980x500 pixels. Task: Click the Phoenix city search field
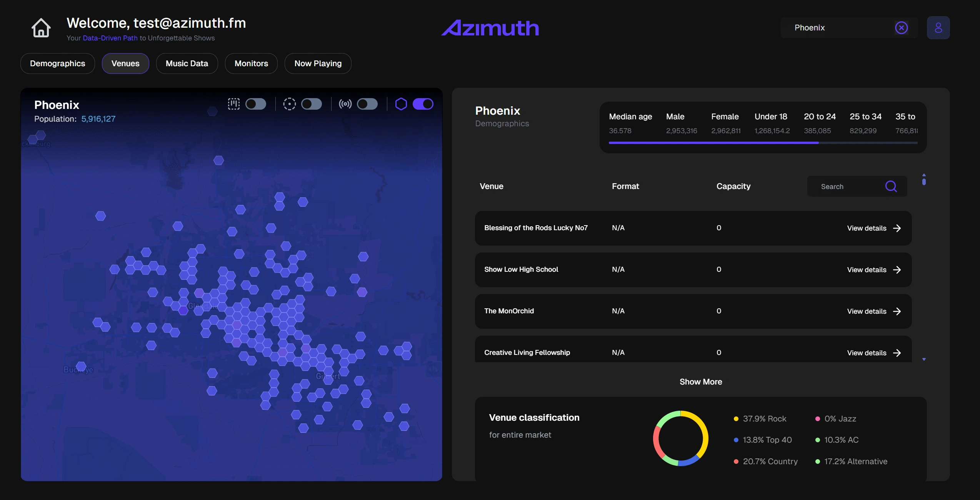click(x=849, y=28)
